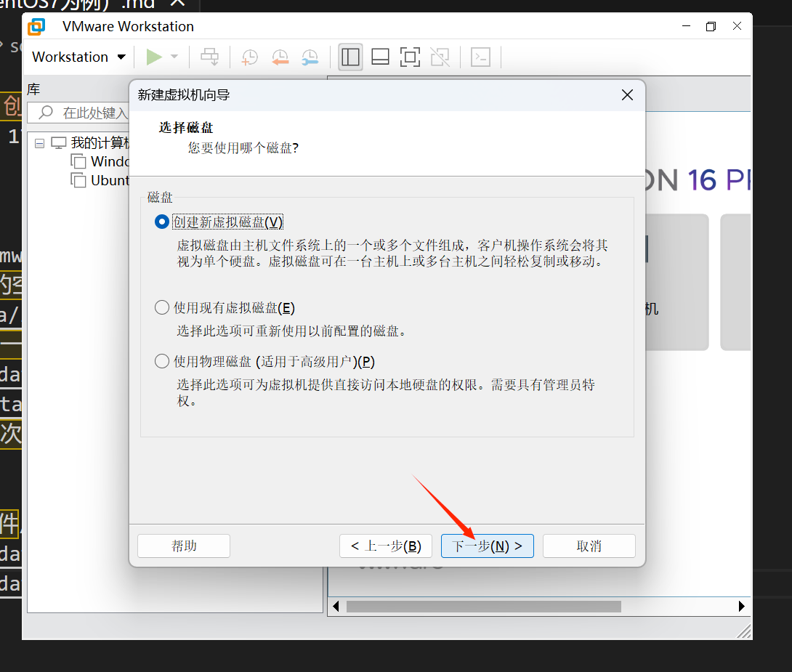Click the scroll right arrow

(741, 607)
